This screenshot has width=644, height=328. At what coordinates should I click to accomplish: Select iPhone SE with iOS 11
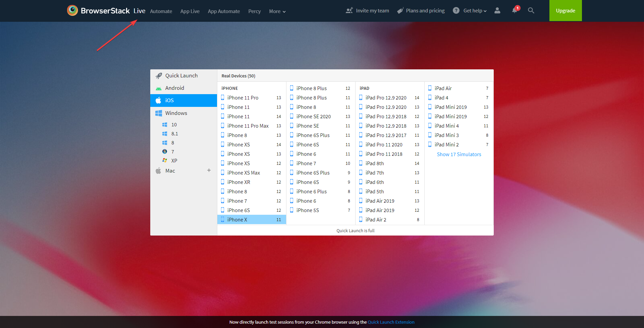coord(321,126)
